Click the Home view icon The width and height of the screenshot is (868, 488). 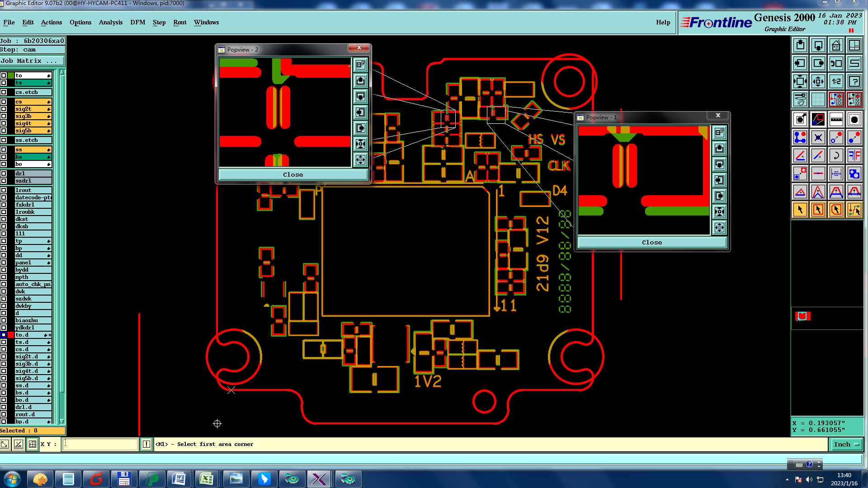pos(836,45)
